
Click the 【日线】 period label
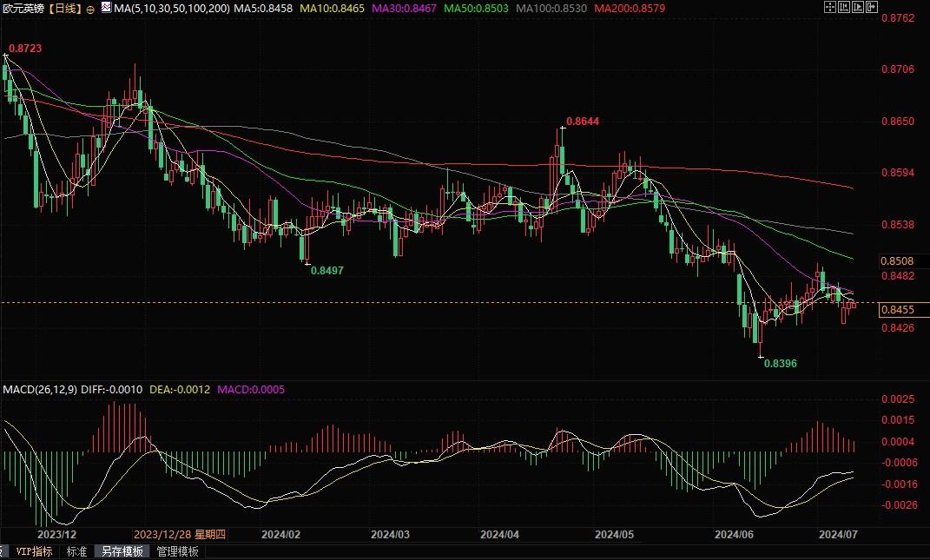click(65, 9)
